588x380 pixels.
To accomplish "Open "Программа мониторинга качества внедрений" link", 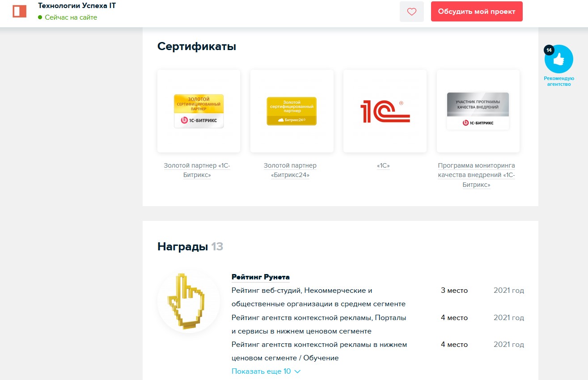I will click(x=476, y=175).
